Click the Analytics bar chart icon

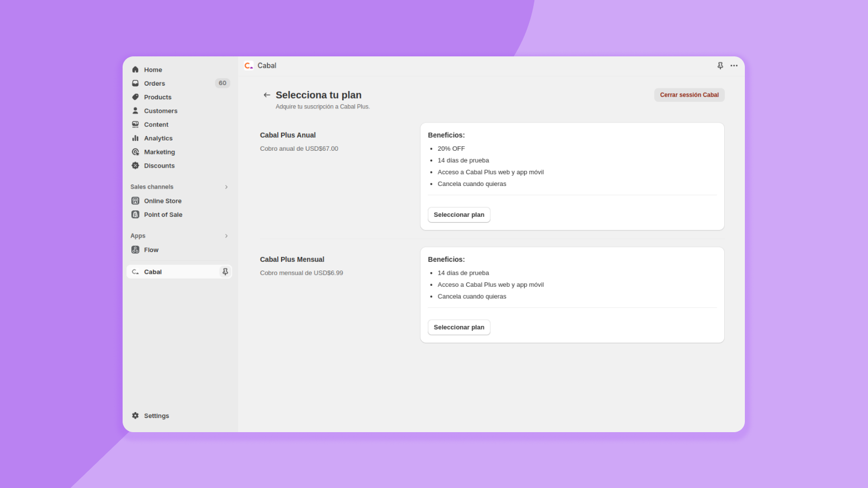click(135, 138)
